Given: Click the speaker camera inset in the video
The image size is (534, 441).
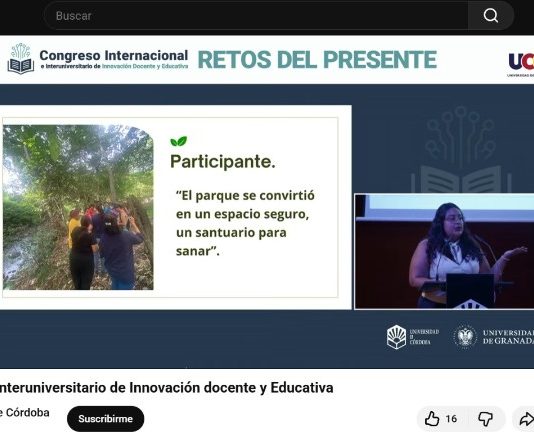Looking at the screenshot, I should coord(444,251).
